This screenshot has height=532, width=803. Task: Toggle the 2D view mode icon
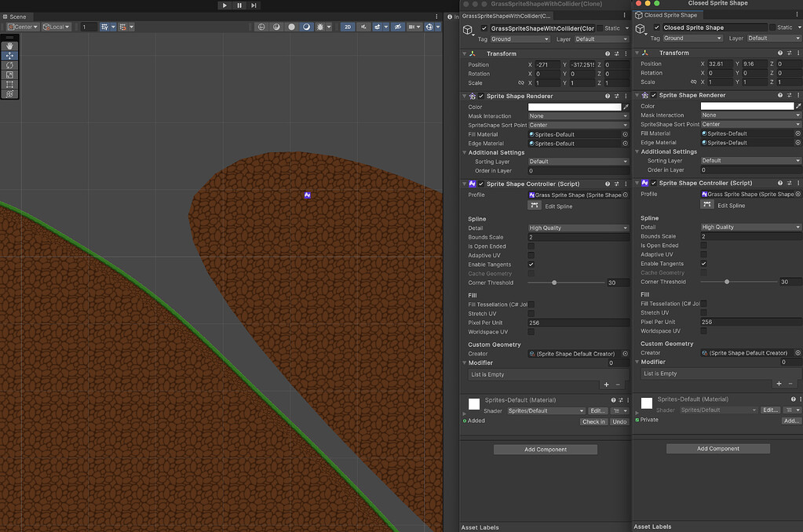pyautogui.click(x=347, y=26)
